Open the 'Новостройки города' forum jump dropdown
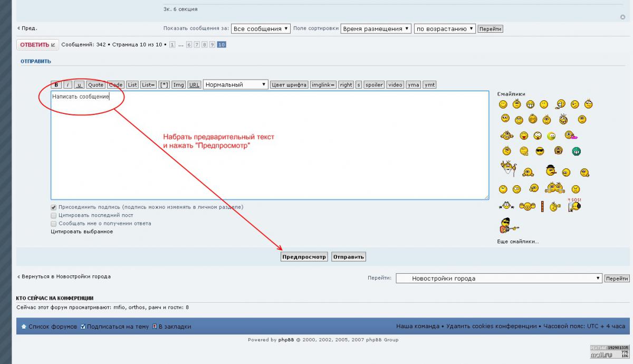The image size is (633, 364). (498, 278)
